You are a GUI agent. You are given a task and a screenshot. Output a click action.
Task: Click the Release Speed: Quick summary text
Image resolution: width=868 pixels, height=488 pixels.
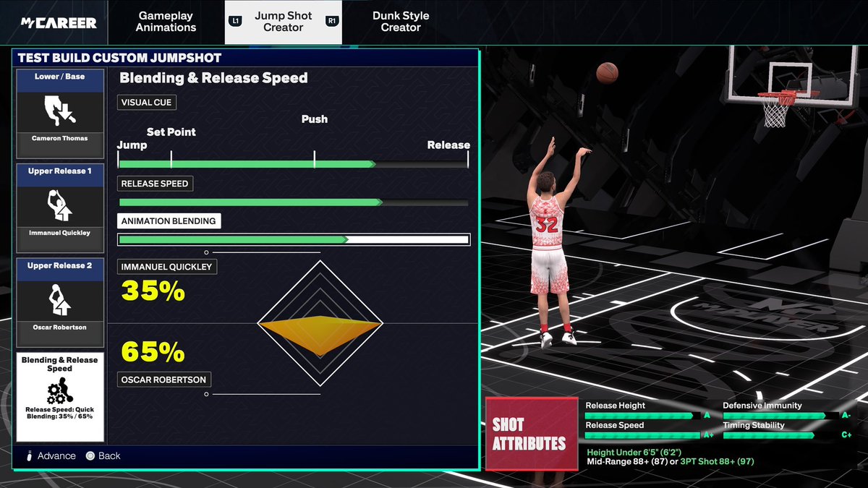pyautogui.click(x=60, y=409)
